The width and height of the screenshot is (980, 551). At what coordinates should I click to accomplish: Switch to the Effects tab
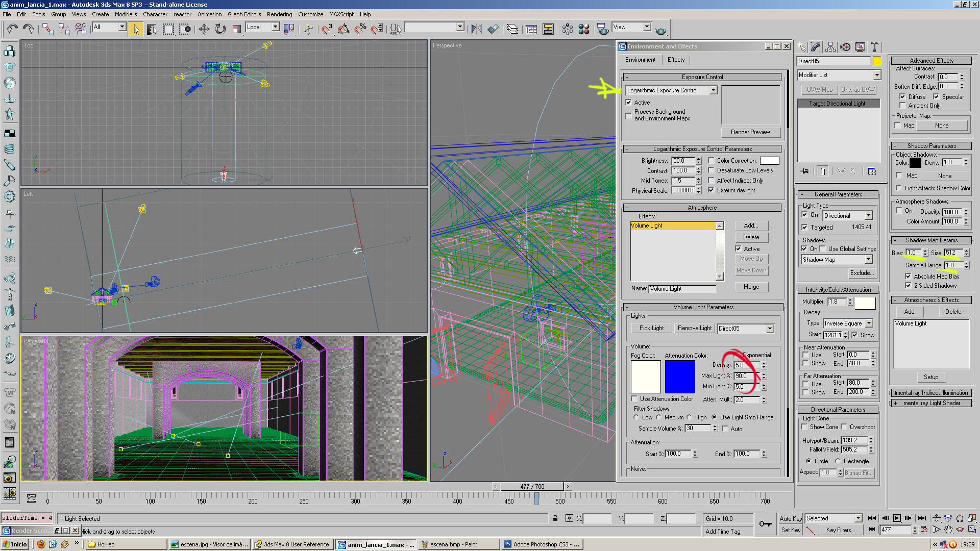(676, 60)
